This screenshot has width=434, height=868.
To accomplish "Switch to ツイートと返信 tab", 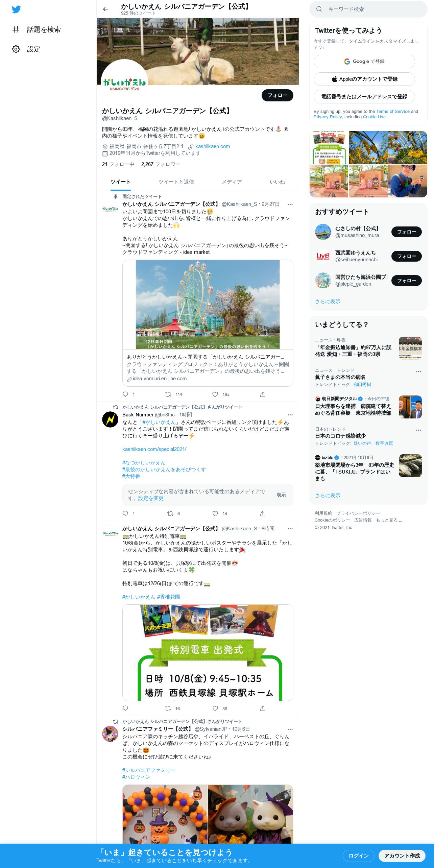I will [x=176, y=182].
